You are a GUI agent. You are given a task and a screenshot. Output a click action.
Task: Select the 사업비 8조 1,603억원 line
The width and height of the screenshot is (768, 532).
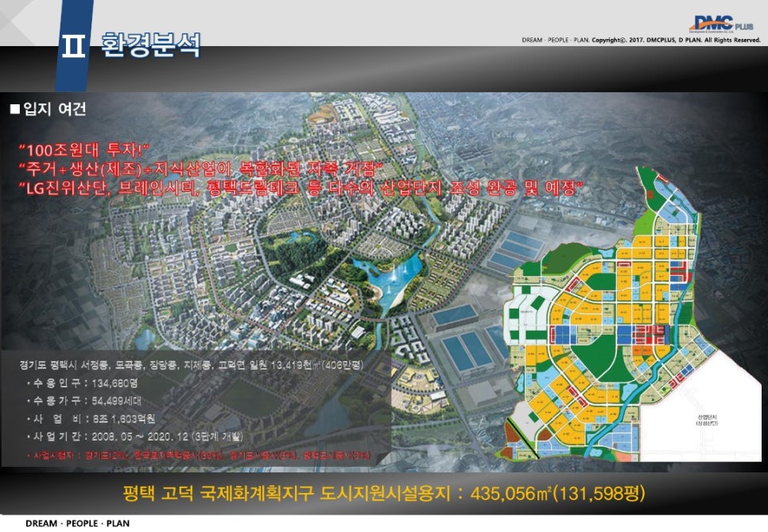pyautogui.click(x=91, y=418)
